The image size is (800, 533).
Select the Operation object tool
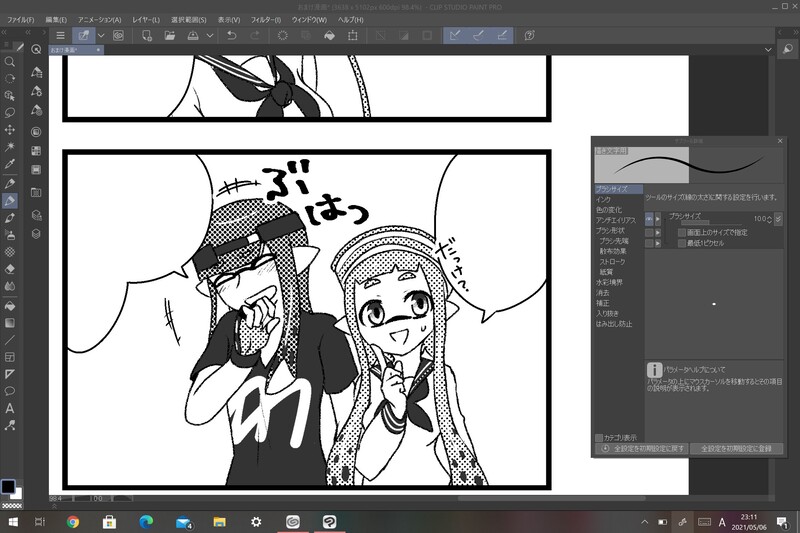[x=9, y=96]
